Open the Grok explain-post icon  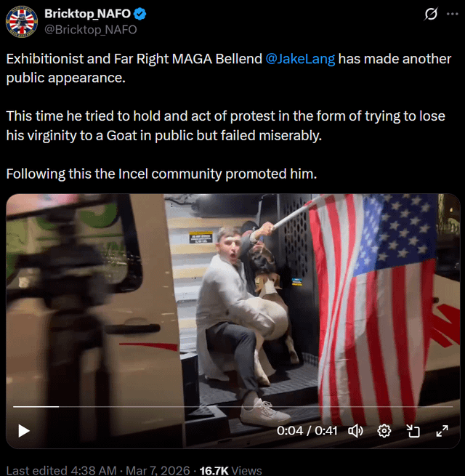(431, 14)
